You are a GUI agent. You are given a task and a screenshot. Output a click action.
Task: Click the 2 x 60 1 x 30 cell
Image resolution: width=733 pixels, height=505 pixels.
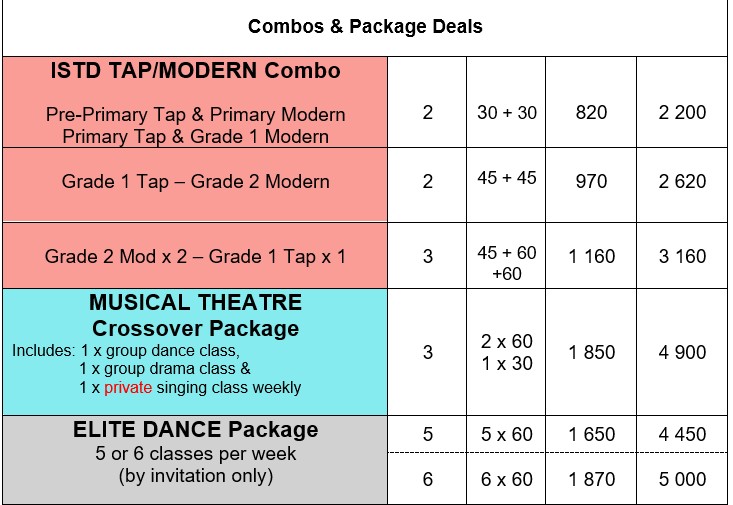pos(506,352)
